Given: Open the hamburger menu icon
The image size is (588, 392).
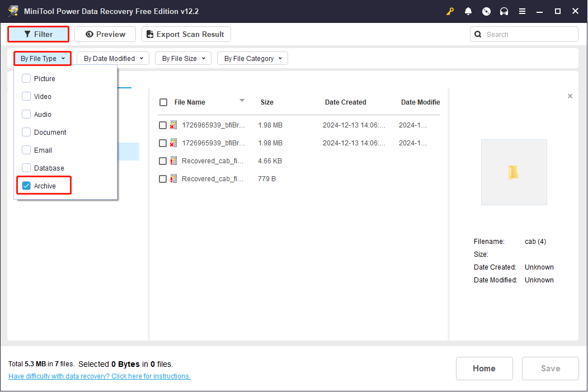Looking at the screenshot, I should click(x=522, y=11).
